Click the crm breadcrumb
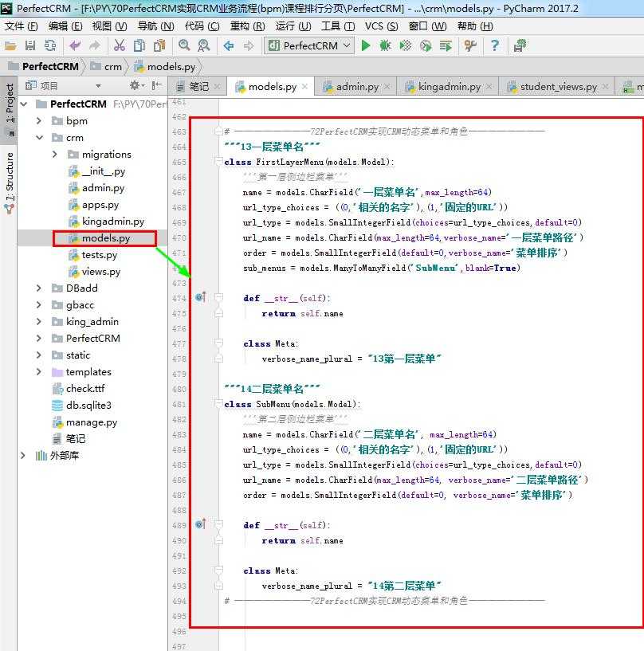This screenshot has height=651, width=644. click(107, 66)
